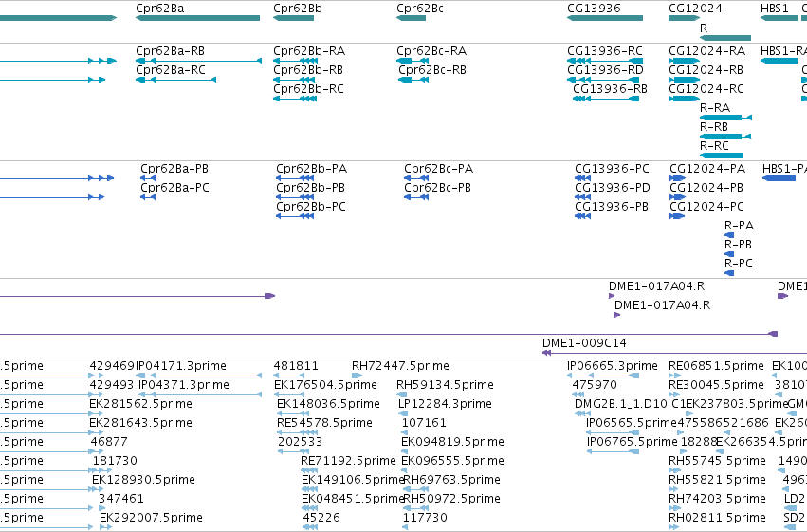The image size is (807, 532).
Task: Select the R-RA transcript
Action: point(725,118)
